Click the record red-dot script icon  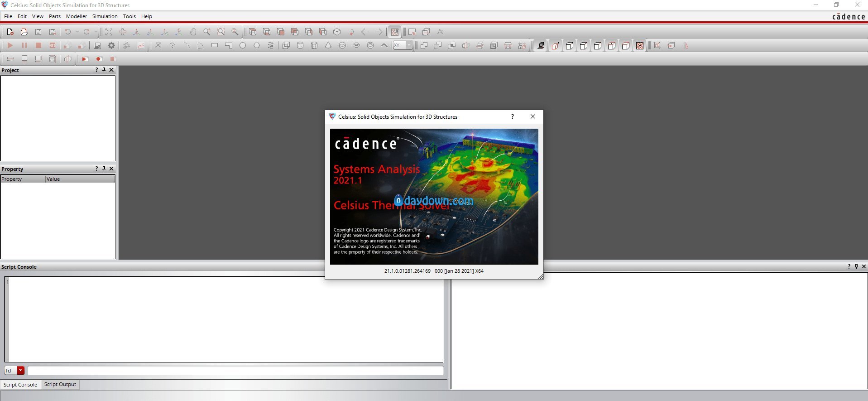99,59
